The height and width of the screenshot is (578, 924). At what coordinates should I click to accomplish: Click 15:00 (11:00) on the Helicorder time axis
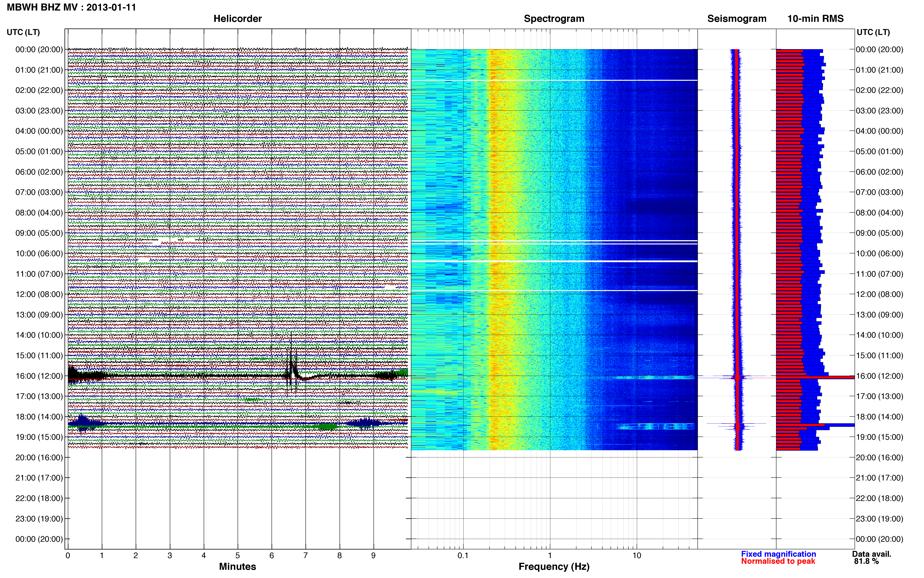click(39, 355)
